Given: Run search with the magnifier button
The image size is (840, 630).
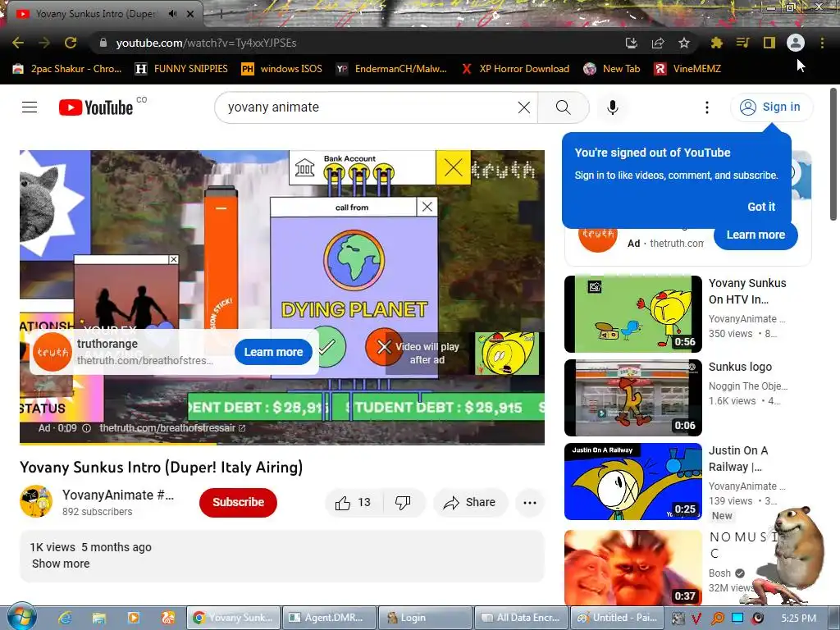Looking at the screenshot, I should 563,107.
